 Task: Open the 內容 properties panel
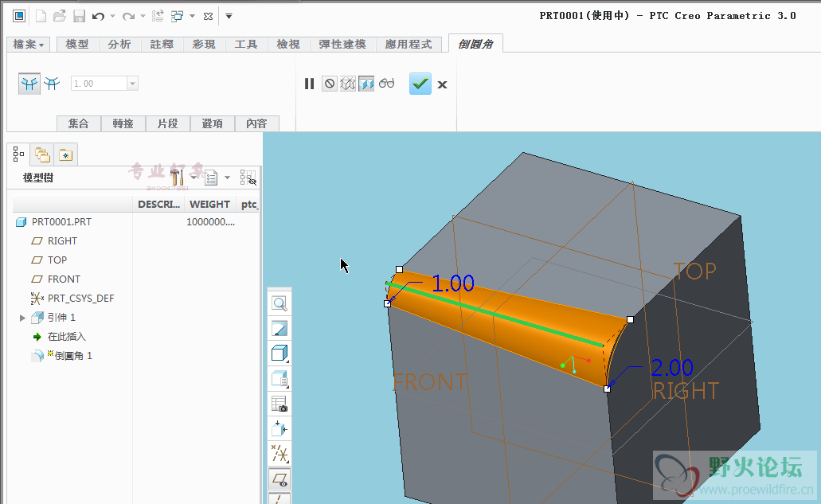256,123
